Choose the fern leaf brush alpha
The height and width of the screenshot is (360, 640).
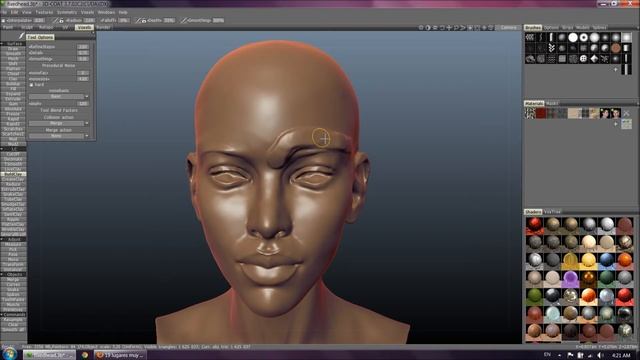point(552,48)
